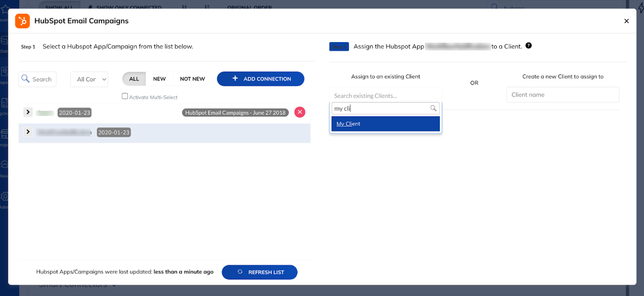Click the Step 2 badge
Screen dimensions: 644x296
click(339, 47)
